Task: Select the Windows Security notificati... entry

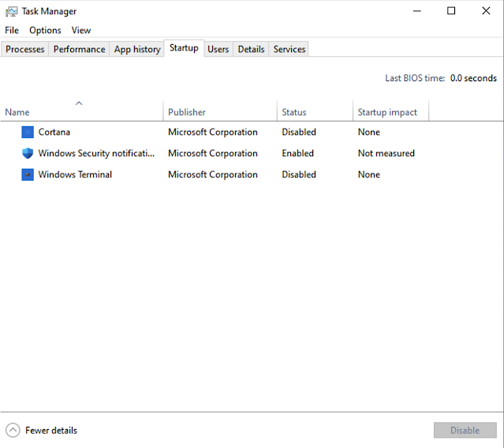Action: click(x=96, y=153)
